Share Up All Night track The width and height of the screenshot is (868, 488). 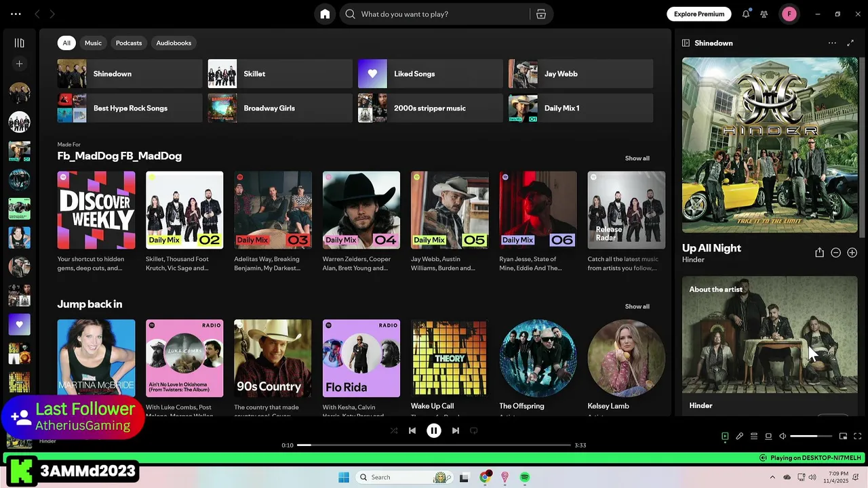819,252
